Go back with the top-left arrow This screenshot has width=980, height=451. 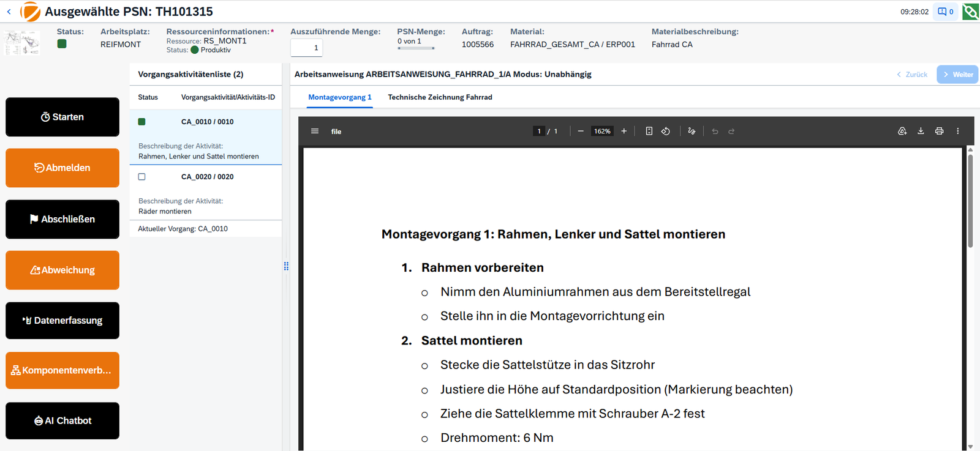click(9, 12)
